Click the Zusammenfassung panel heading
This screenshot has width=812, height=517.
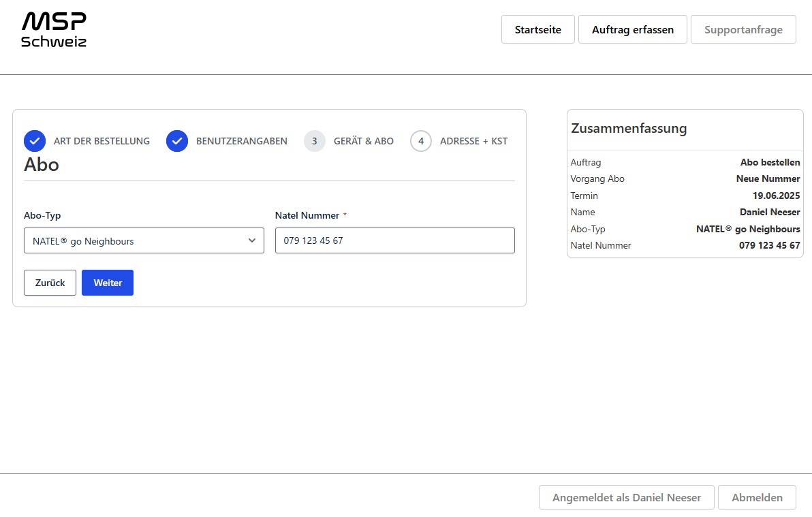coord(629,128)
